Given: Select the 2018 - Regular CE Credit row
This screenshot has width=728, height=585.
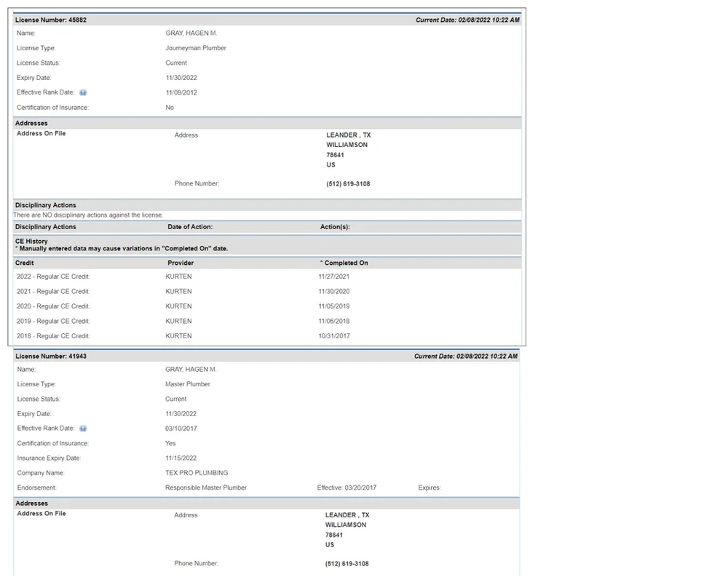Looking at the screenshot, I should tap(53, 336).
